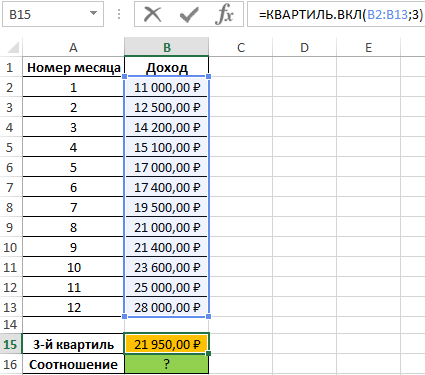Click the orange cell showing 21 950,00 ₽
This screenshot has width=425, height=375.
coord(167,344)
